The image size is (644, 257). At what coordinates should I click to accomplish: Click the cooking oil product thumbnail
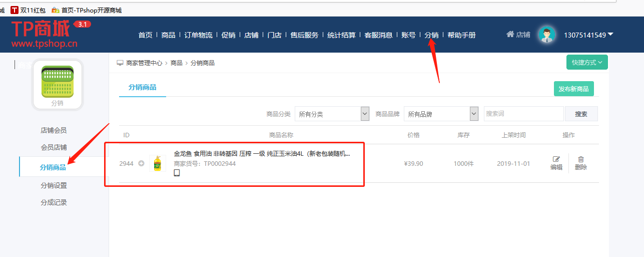coord(158,163)
